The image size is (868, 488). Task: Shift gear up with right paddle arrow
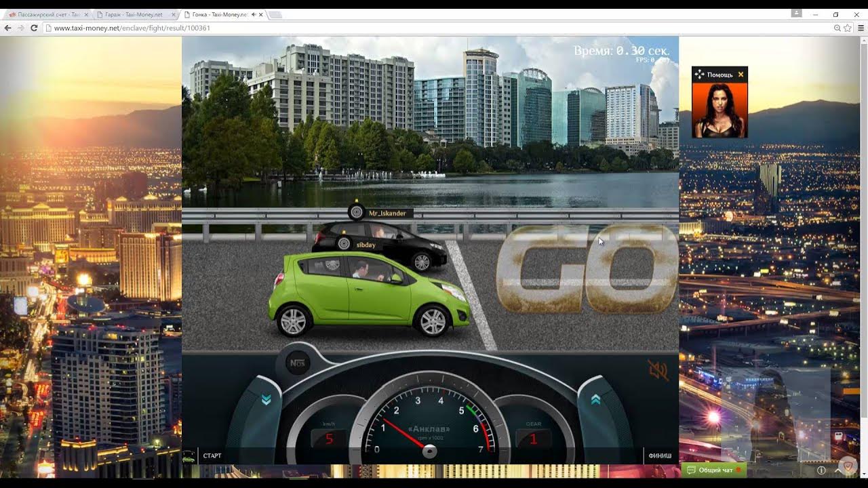click(595, 401)
